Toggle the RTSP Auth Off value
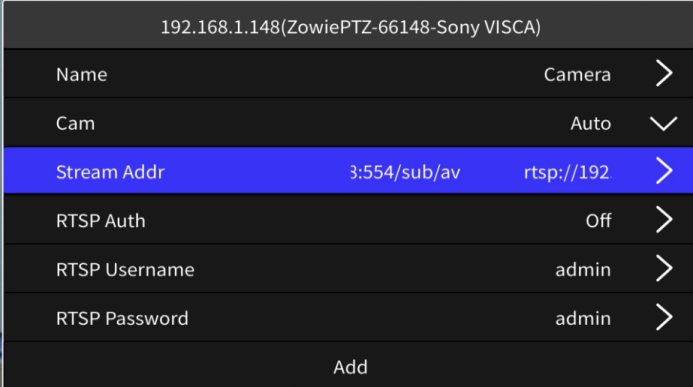 point(598,220)
